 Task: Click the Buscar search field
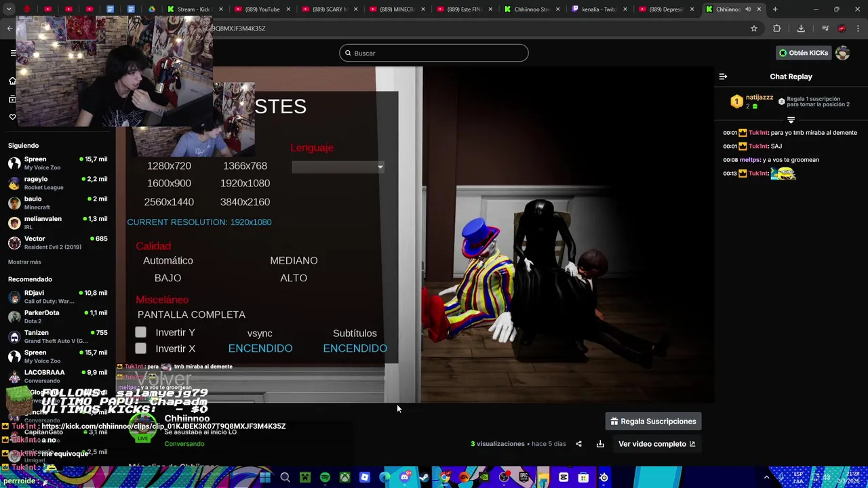coord(434,53)
